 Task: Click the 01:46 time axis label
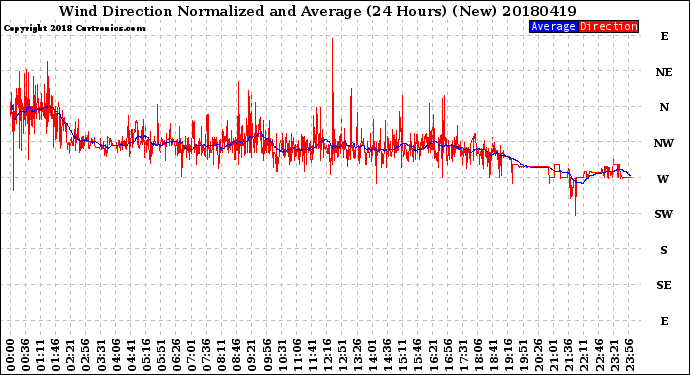click(55, 355)
